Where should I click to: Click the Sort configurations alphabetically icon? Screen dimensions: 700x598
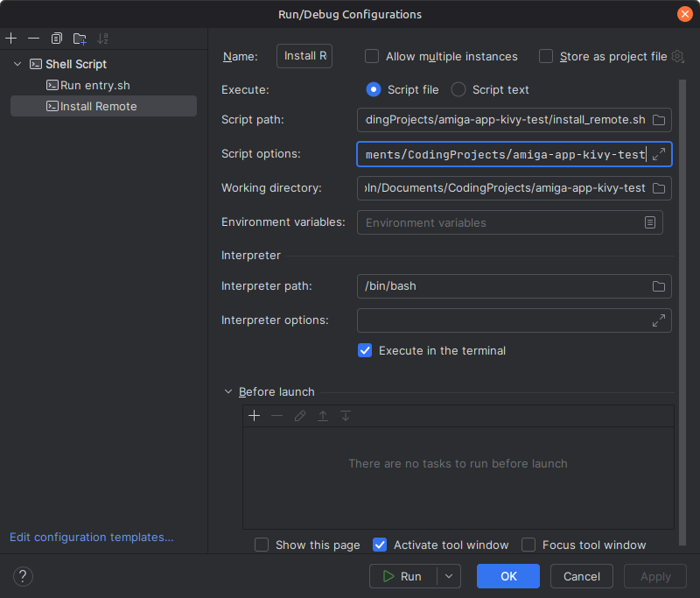pos(103,39)
